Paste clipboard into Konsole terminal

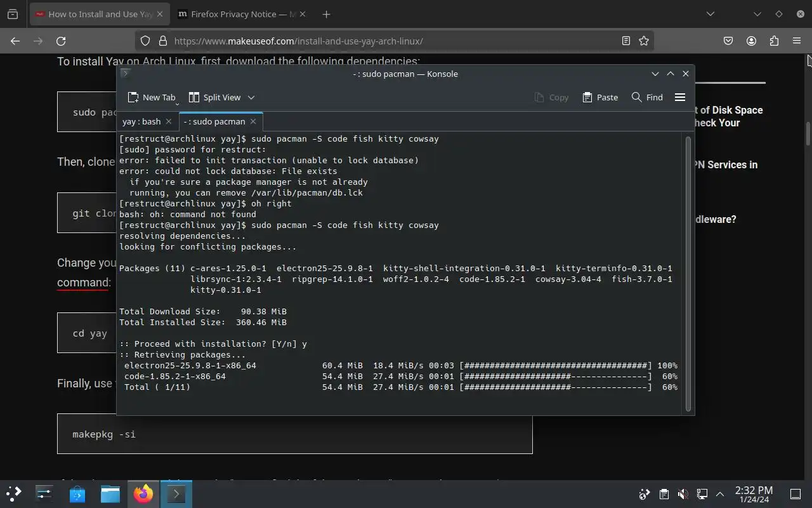click(x=600, y=97)
